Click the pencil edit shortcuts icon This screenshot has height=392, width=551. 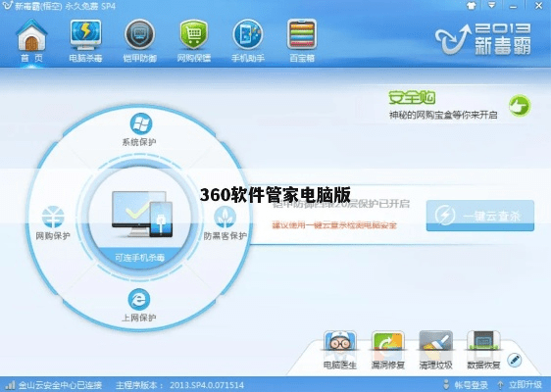[x=515, y=360]
